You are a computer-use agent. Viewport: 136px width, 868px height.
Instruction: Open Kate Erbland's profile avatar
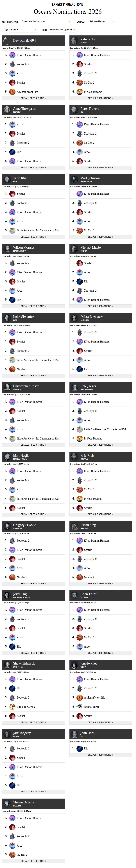(74, 40)
